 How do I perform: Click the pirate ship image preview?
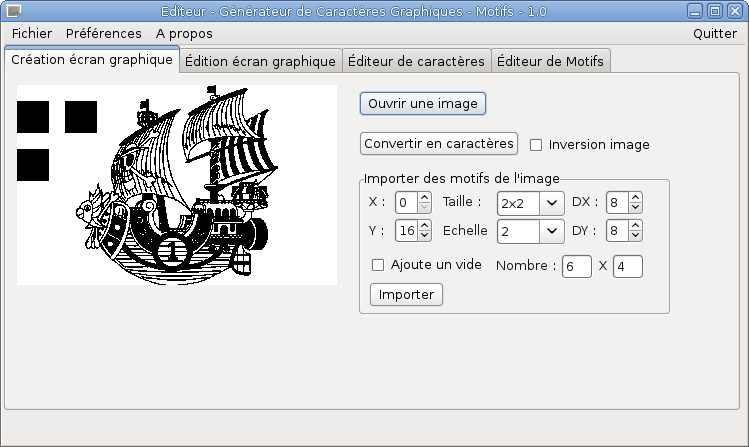tap(177, 185)
